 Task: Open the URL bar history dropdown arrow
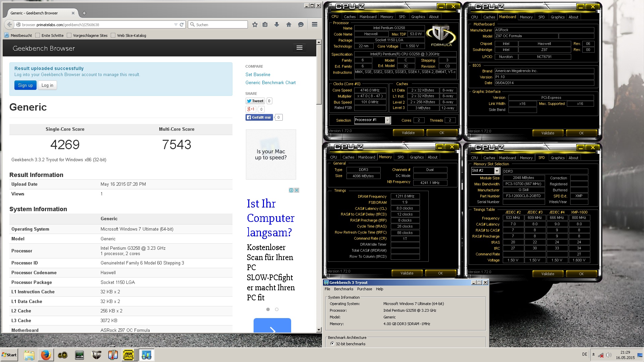pyautogui.click(x=176, y=24)
